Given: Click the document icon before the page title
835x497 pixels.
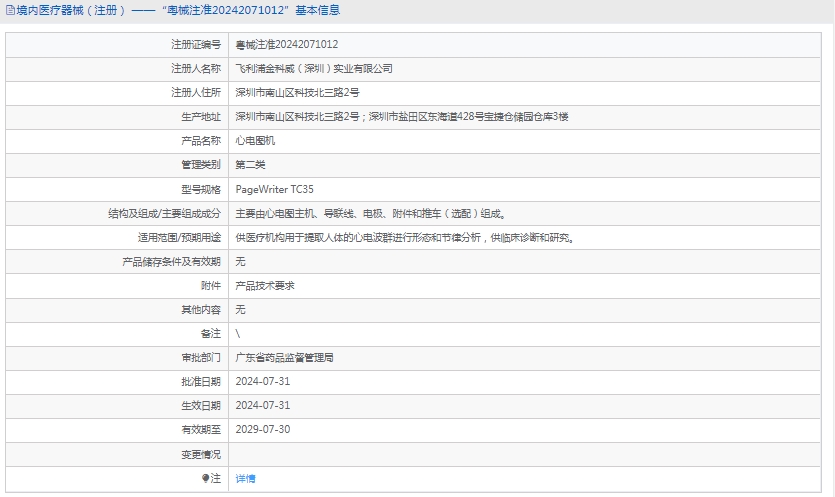Looking at the screenshot, I should [x=10, y=11].
